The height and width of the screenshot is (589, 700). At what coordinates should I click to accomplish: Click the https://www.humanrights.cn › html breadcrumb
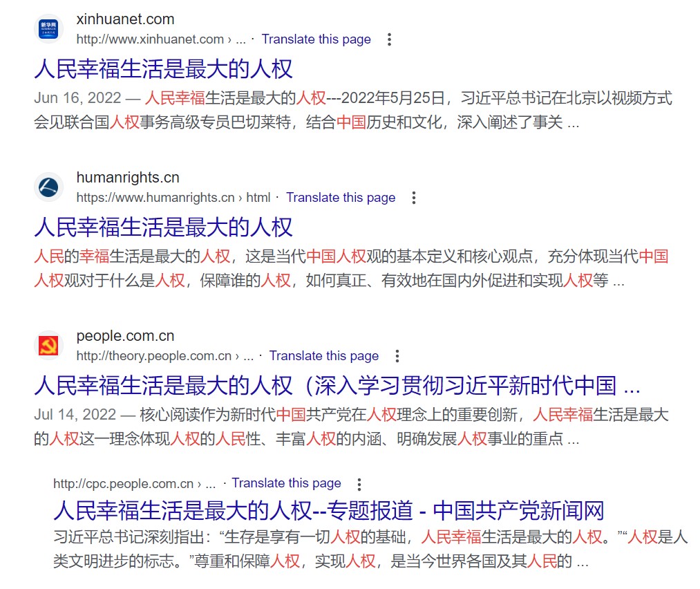[x=173, y=198]
